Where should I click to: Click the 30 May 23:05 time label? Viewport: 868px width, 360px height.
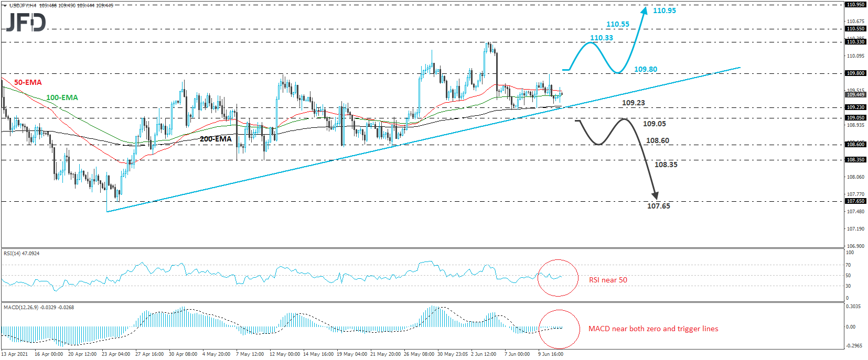point(453,354)
